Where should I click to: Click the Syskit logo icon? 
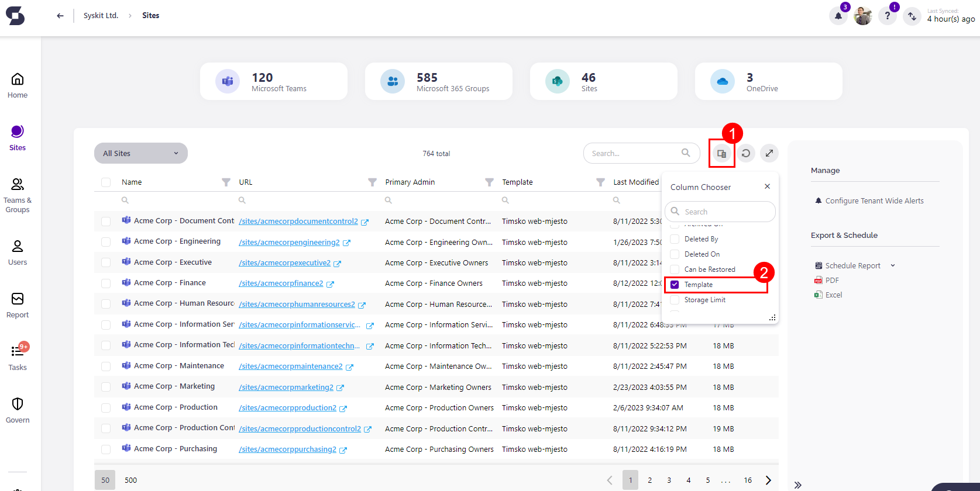click(15, 16)
